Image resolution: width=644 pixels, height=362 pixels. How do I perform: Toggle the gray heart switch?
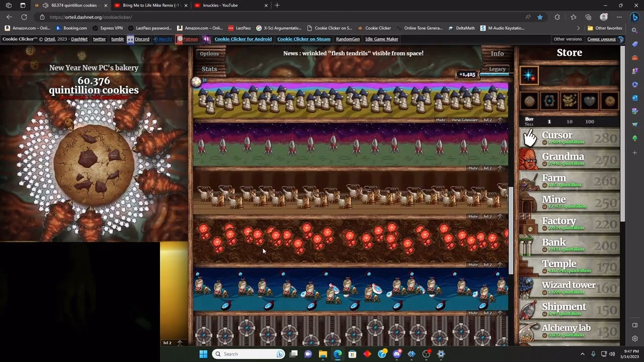coord(589,101)
